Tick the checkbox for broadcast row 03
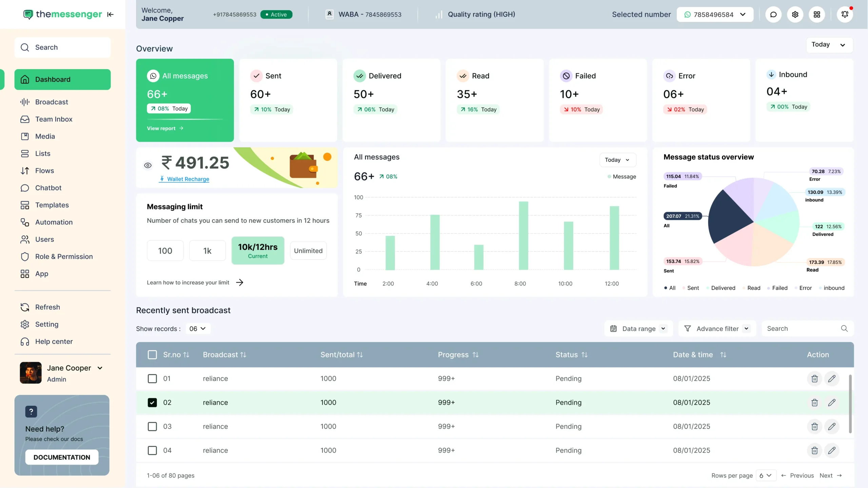Screen dimensions: 868x488 152,426
